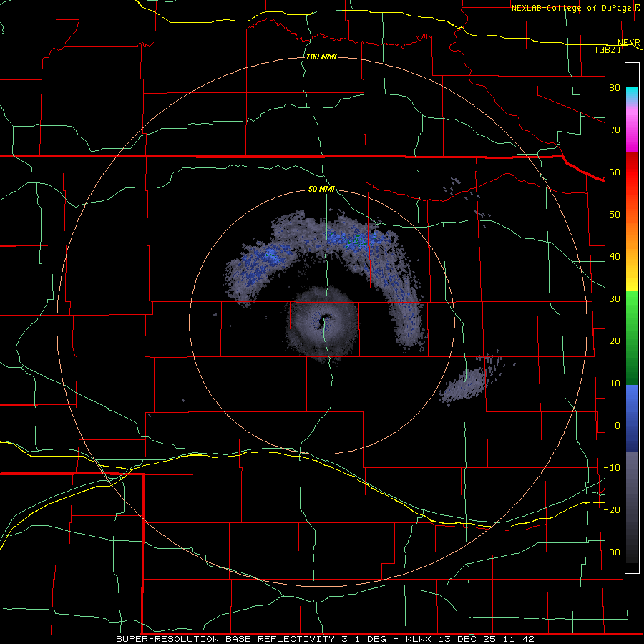Click the 100 NMI range ring label

point(321,57)
